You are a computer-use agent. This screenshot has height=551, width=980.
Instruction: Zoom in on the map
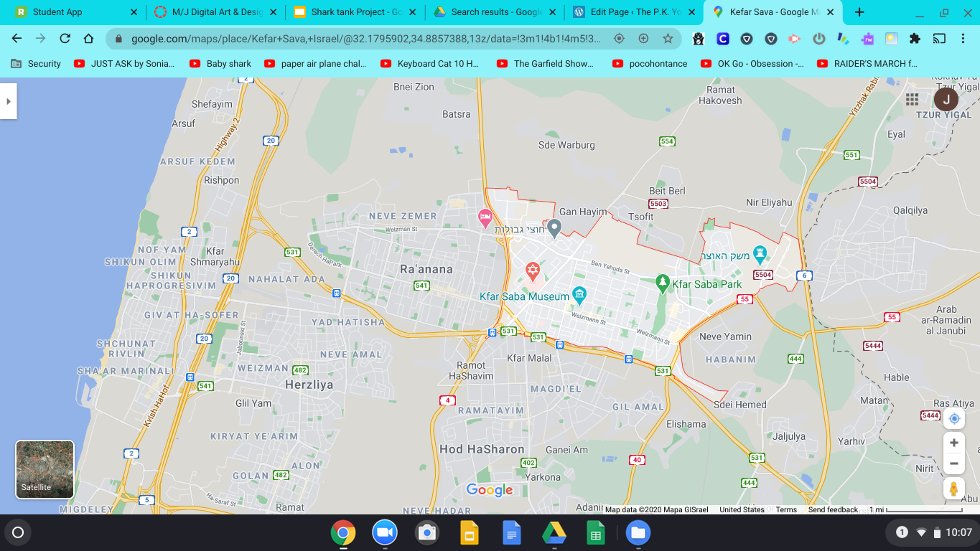953,443
